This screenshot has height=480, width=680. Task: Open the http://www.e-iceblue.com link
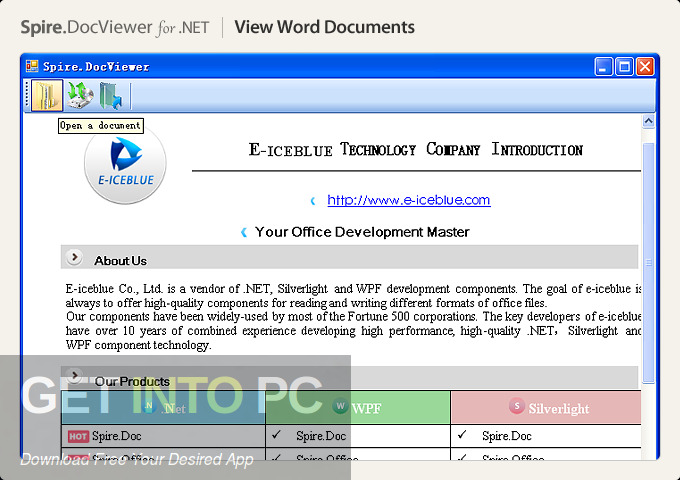[x=409, y=200]
